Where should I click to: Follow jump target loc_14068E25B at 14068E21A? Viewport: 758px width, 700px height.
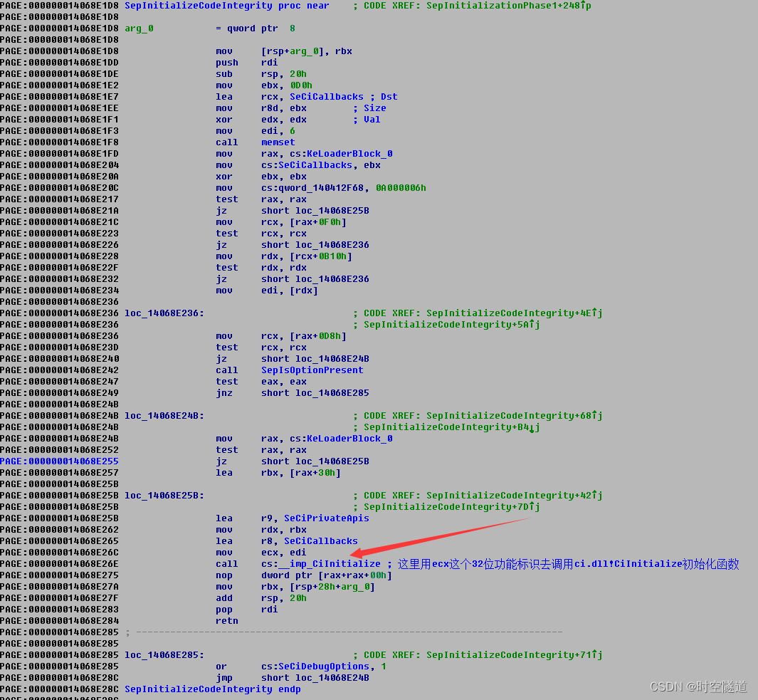(x=332, y=211)
